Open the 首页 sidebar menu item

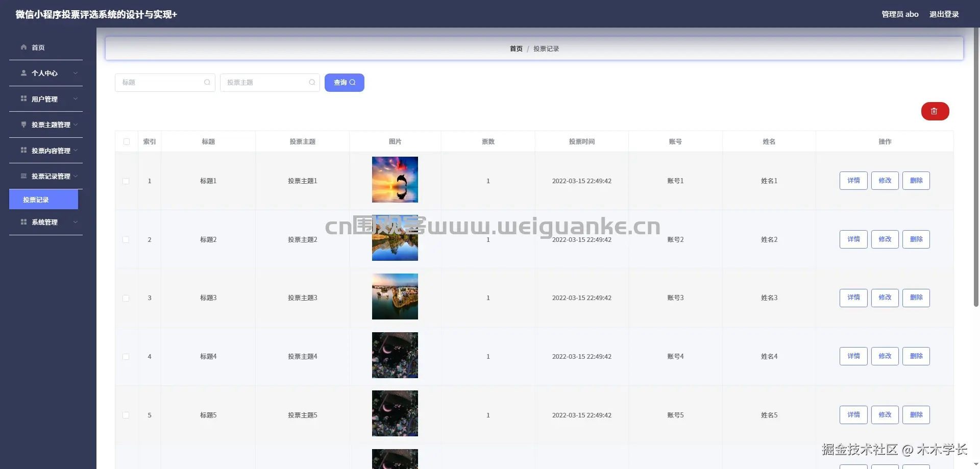[x=46, y=47]
